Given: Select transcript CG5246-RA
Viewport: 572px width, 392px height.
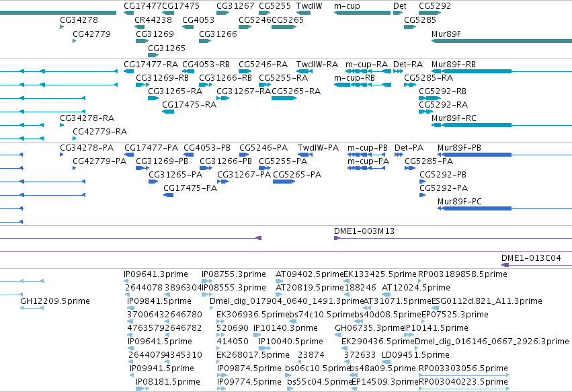Looking at the screenshot, I should (x=263, y=65).
